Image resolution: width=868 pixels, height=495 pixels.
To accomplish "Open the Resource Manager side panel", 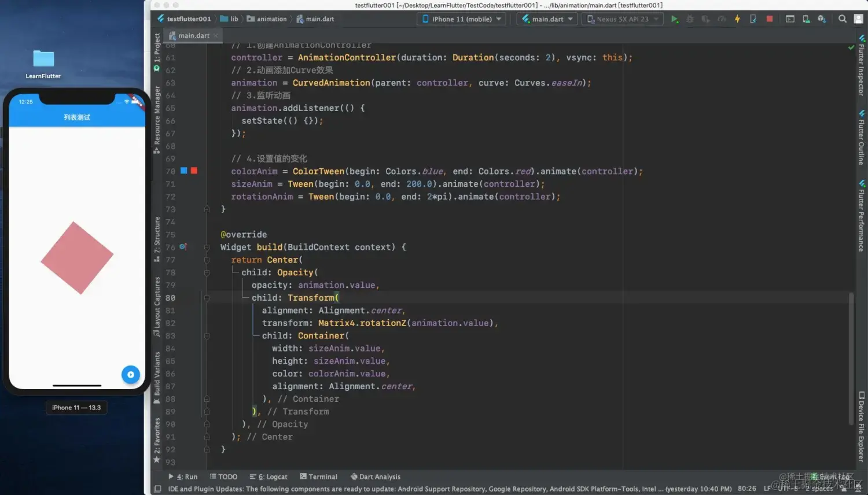I will (157, 119).
